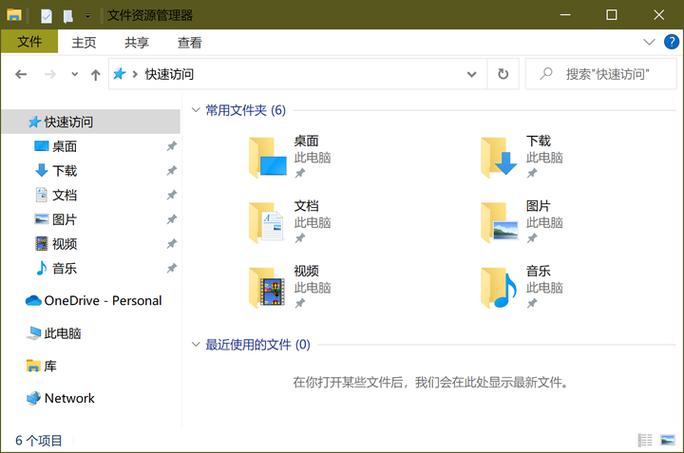
Task: Switch to the 主页 tab
Action: click(84, 42)
